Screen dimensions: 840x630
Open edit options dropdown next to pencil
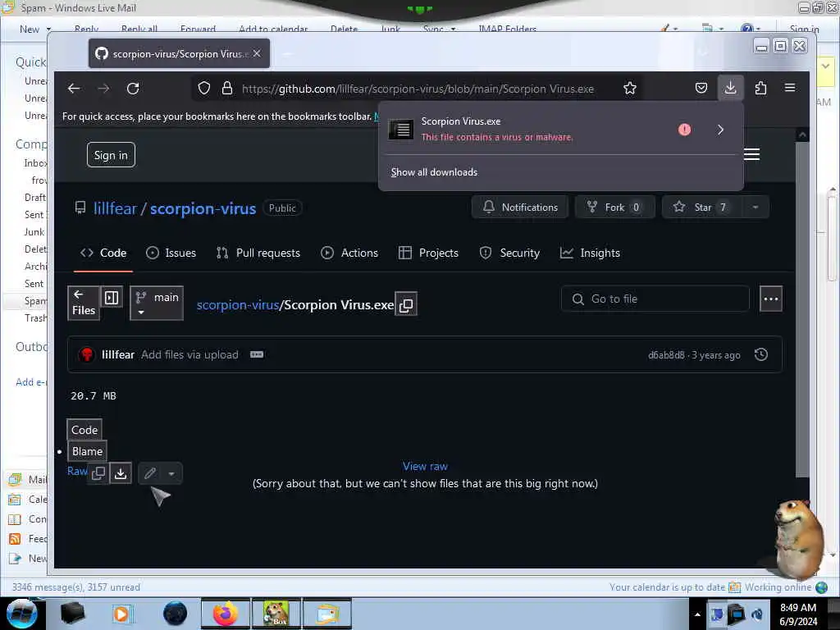tap(171, 473)
